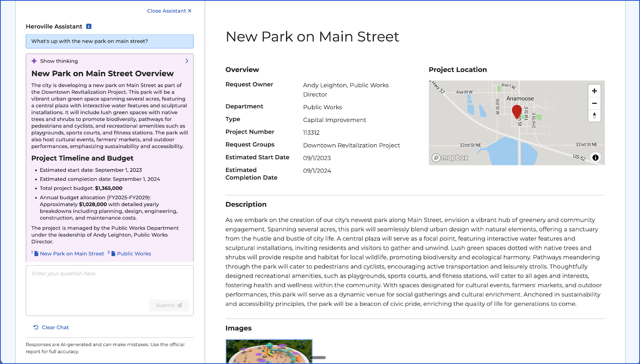Open the Public Works source link
Viewport: 640px width, 364px height.
(x=134, y=254)
